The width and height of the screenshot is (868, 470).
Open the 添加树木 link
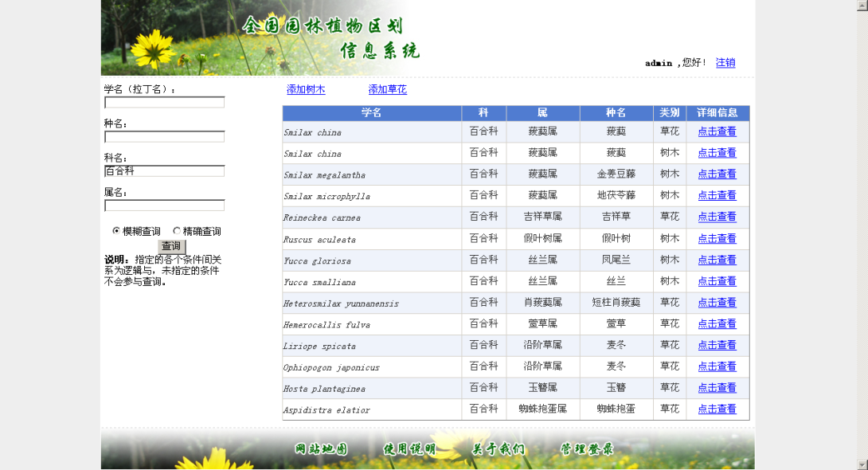coord(306,89)
